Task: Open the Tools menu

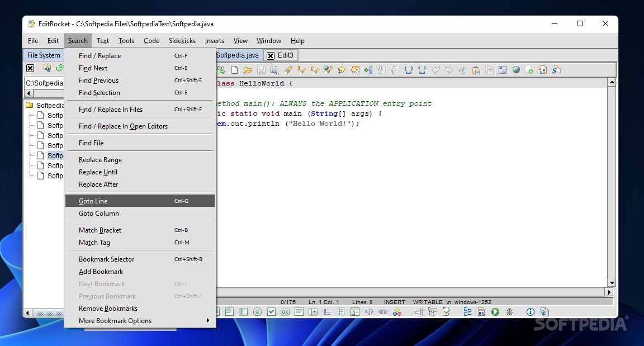Action: coord(126,41)
